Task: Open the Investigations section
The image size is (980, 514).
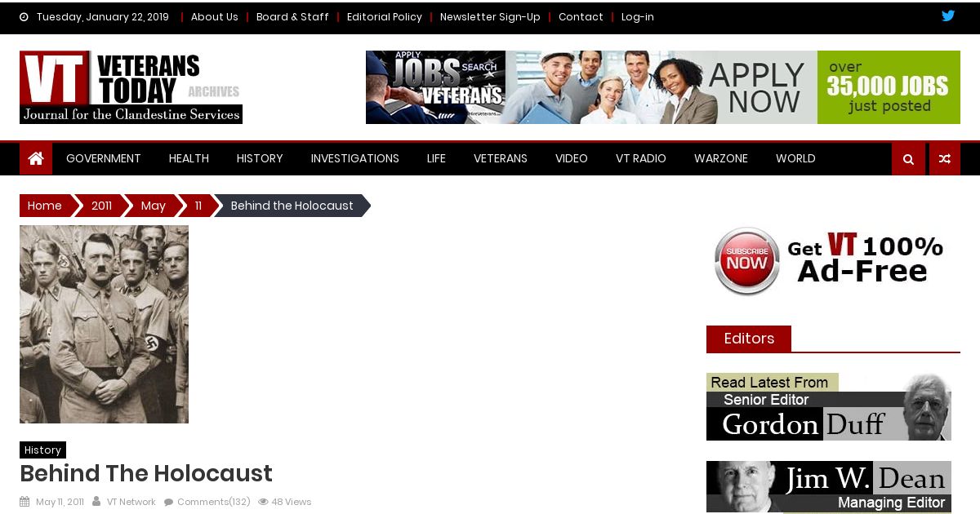Action: 355,158
